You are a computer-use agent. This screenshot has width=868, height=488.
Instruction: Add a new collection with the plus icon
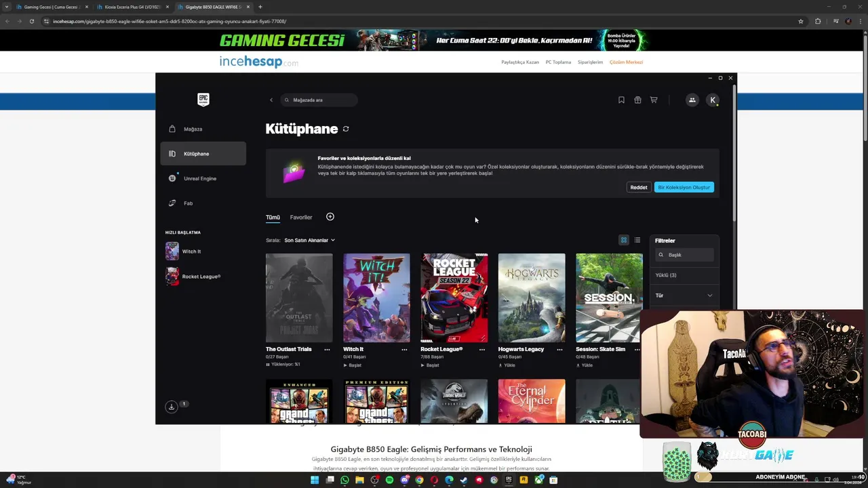(x=330, y=217)
